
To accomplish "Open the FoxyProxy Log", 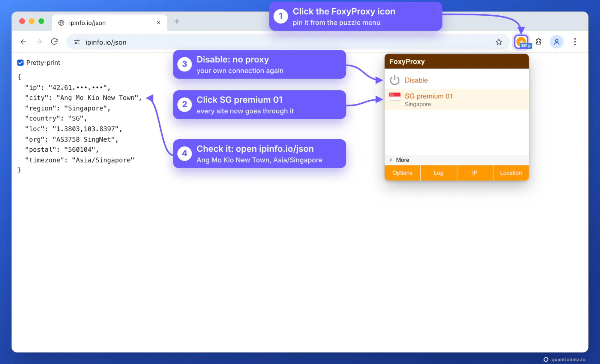I will coord(438,173).
